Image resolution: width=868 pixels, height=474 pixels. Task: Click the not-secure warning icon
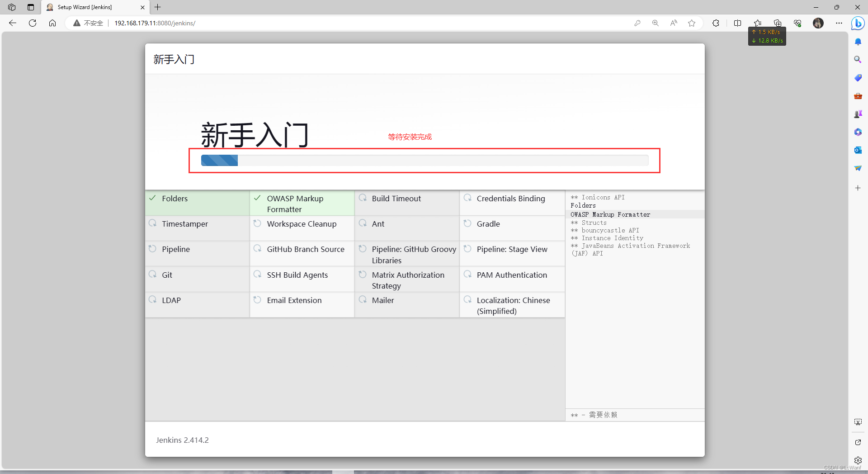[x=77, y=23]
